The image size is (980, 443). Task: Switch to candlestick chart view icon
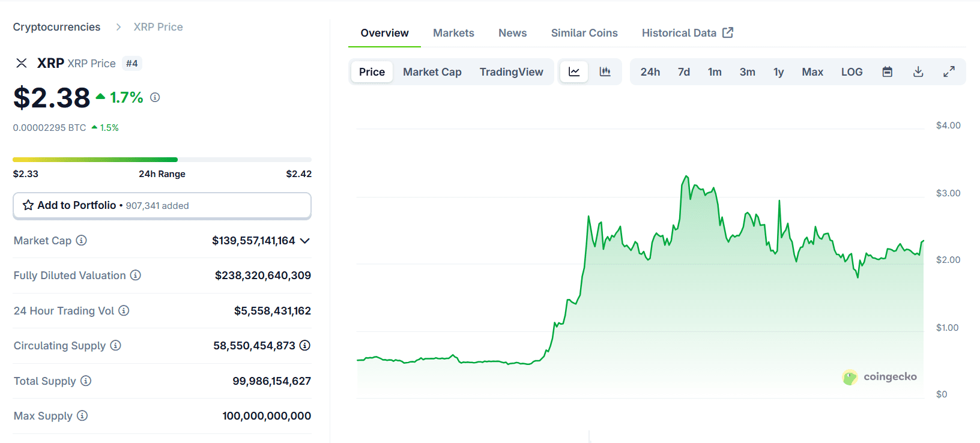[605, 72]
